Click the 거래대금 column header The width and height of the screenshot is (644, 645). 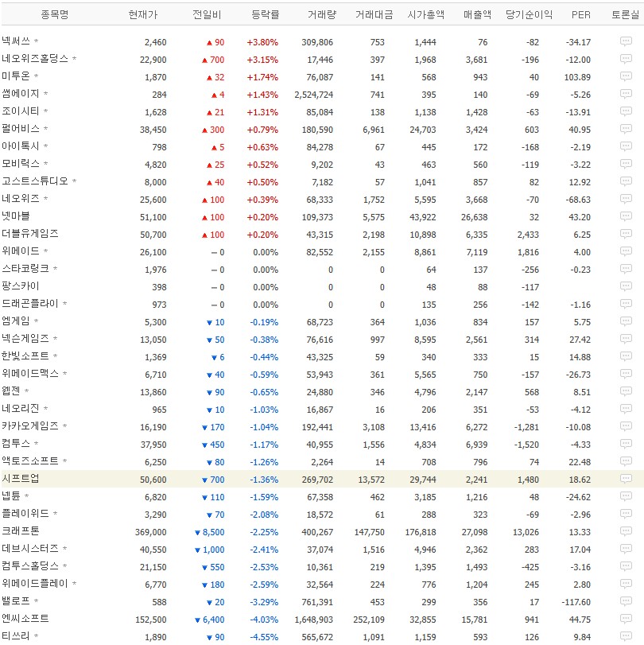374,15
